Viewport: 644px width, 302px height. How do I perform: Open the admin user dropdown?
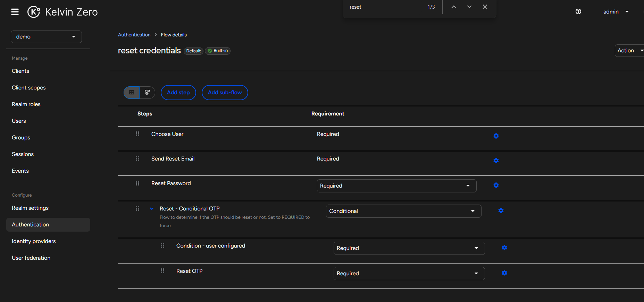point(616,12)
